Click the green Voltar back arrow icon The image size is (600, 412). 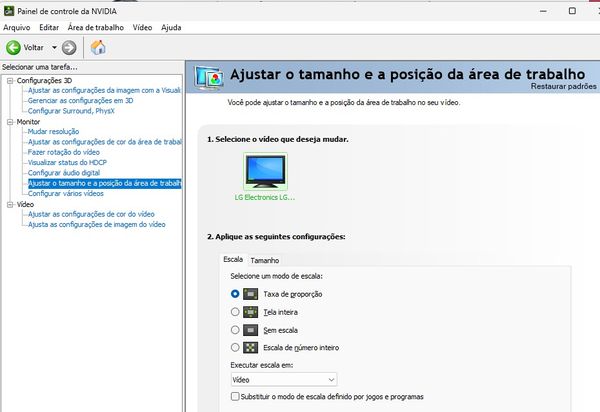point(13,47)
